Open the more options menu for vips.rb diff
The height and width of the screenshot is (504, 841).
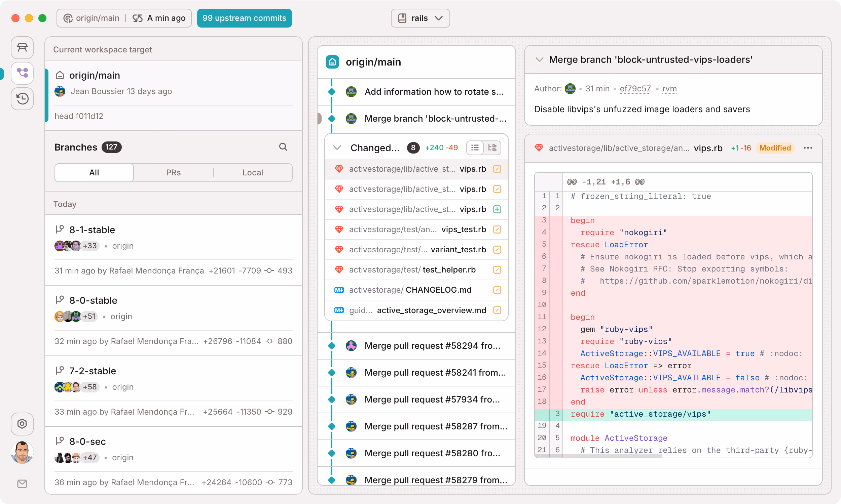click(x=808, y=148)
